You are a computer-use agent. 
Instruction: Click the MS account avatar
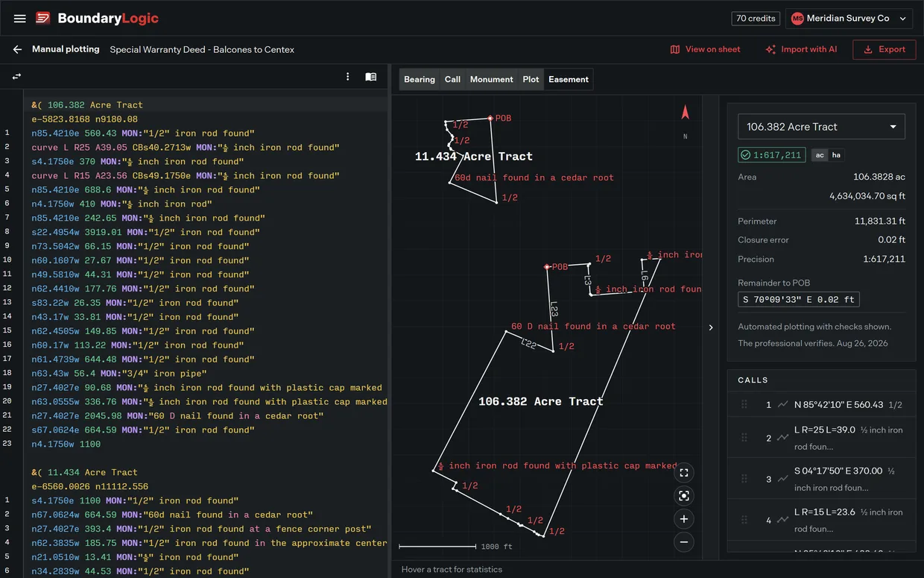click(x=797, y=19)
